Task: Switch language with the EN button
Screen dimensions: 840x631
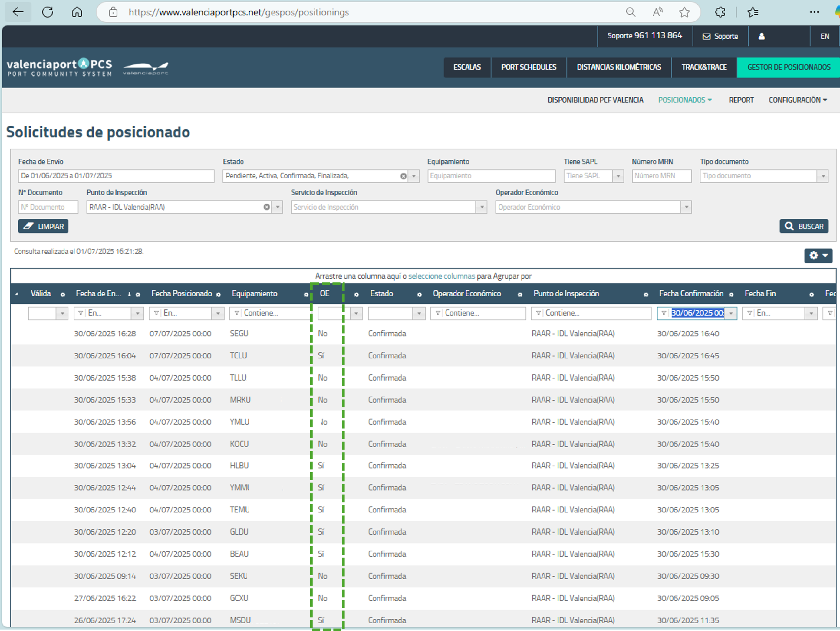Action: pyautogui.click(x=825, y=36)
